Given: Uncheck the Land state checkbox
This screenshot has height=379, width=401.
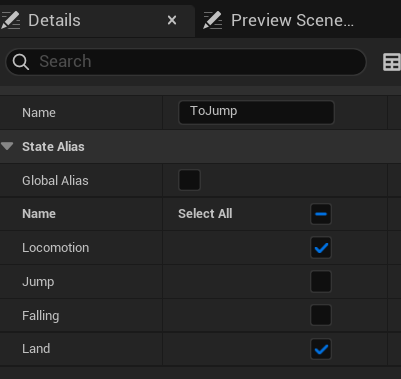Looking at the screenshot, I should point(321,349).
